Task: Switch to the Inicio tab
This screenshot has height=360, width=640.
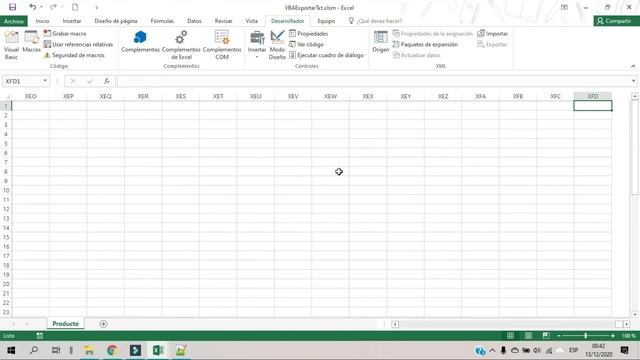Action: 42,21
